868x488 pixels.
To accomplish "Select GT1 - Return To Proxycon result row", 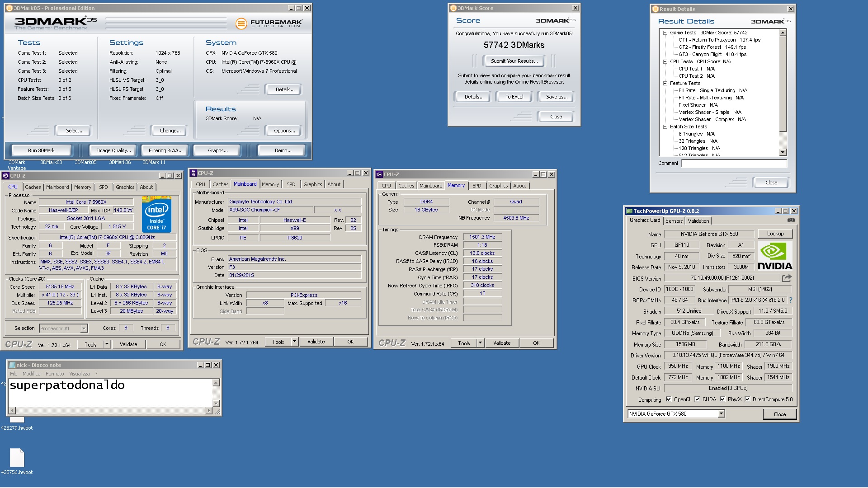I will click(719, 40).
